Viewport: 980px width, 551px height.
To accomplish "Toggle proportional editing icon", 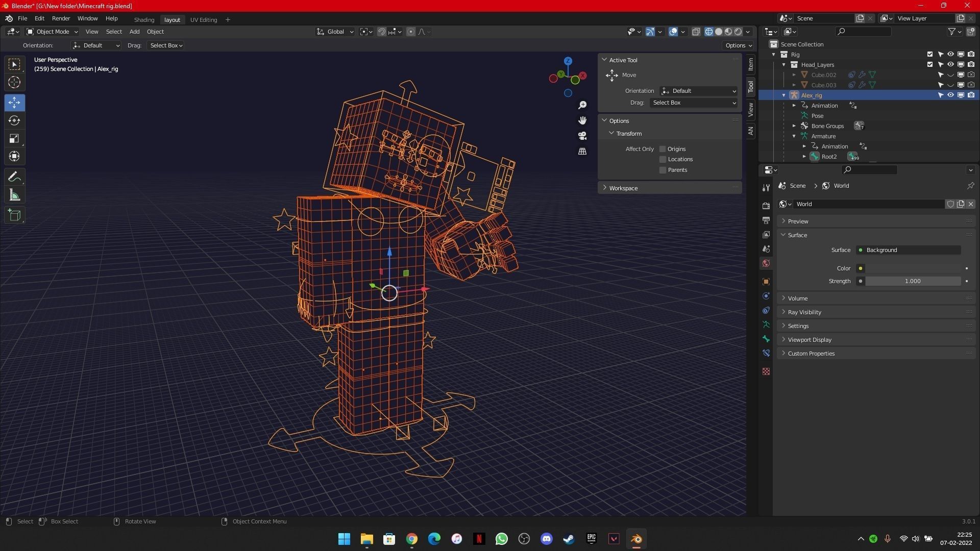I will point(411,32).
